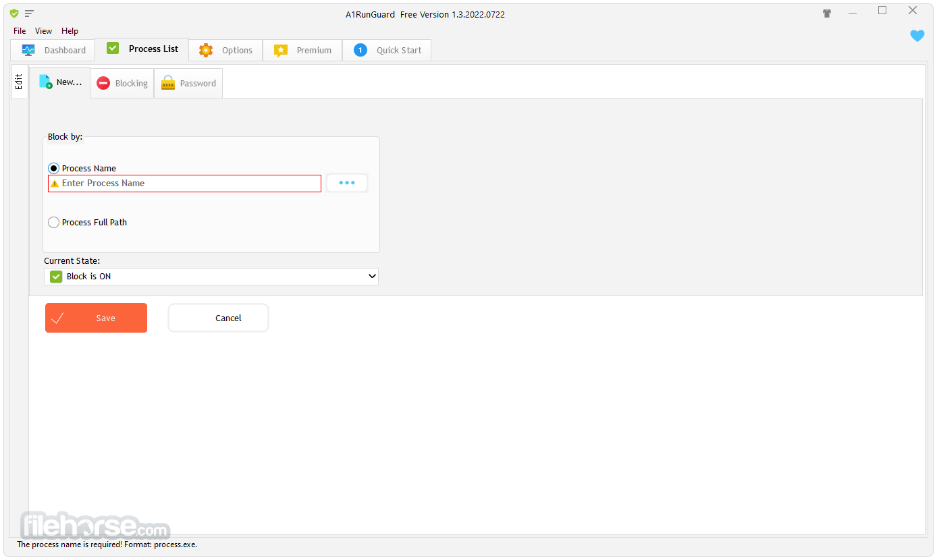
Task: Click the 'Current State:' label
Action: tap(72, 260)
